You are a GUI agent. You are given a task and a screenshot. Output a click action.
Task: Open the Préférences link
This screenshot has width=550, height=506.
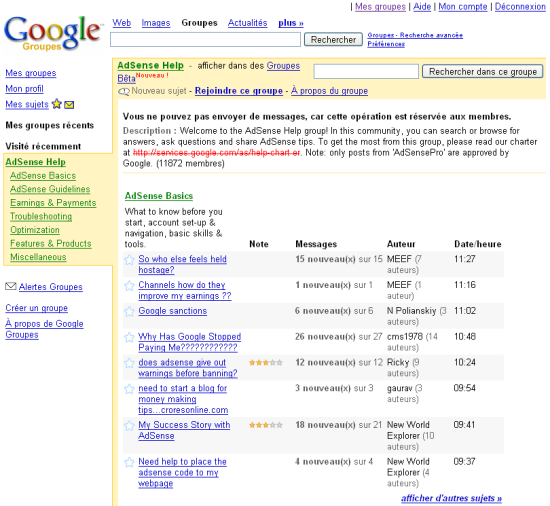tap(386, 44)
